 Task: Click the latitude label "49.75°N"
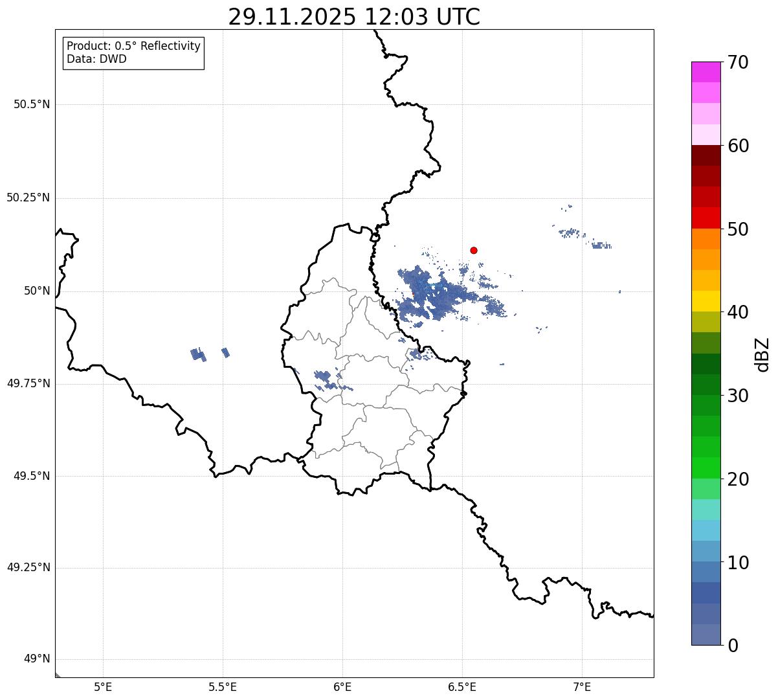(x=28, y=383)
